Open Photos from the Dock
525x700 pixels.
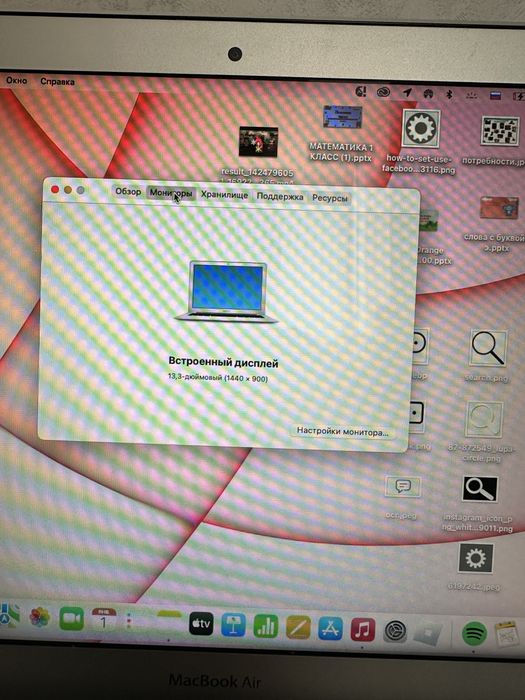[x=40, y=617]
